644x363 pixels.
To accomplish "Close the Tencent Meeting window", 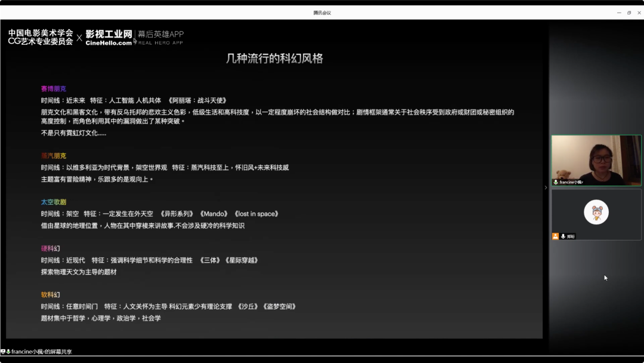I will tap(638, 13).
